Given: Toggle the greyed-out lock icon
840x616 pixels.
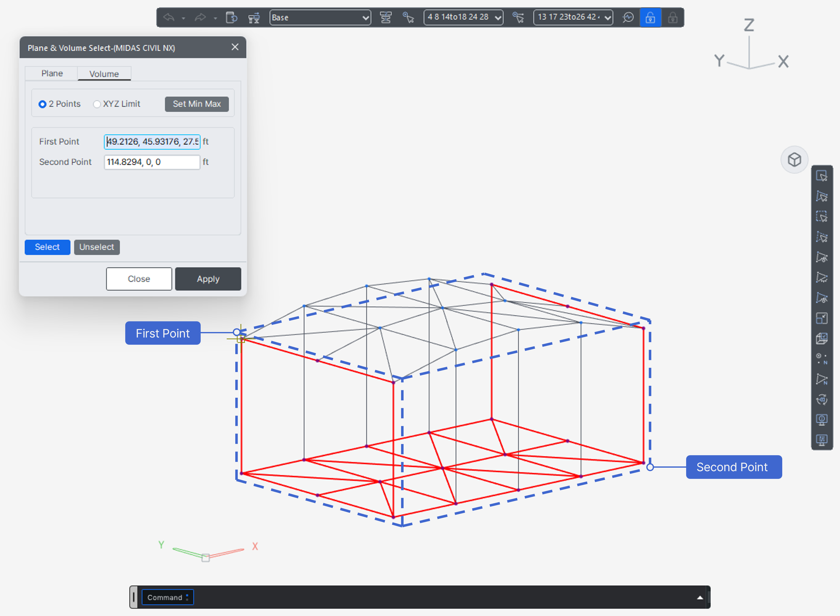Looking at the screenshot, I should tap(672, 17).
